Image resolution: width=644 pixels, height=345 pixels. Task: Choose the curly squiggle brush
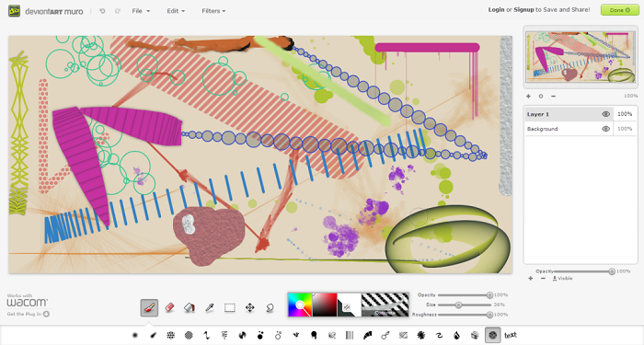[x=439, y=335]
